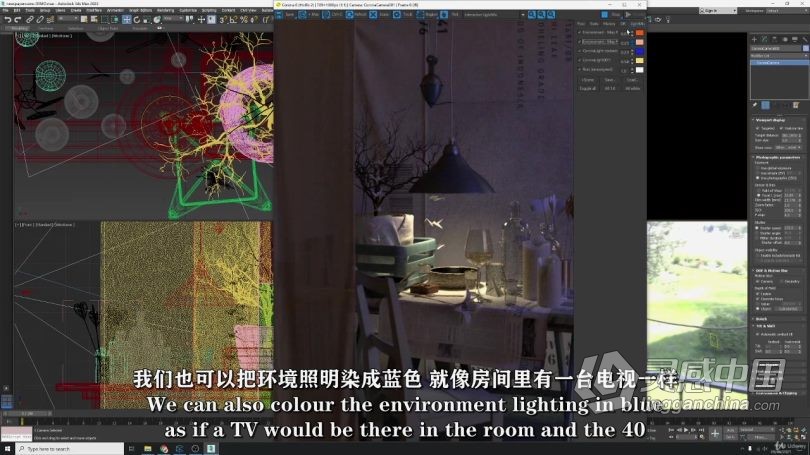The height and width of the screenshot is (455, 810).
Task: Switch to the Stats tab in frame buffer
Action: pos(594,24)
